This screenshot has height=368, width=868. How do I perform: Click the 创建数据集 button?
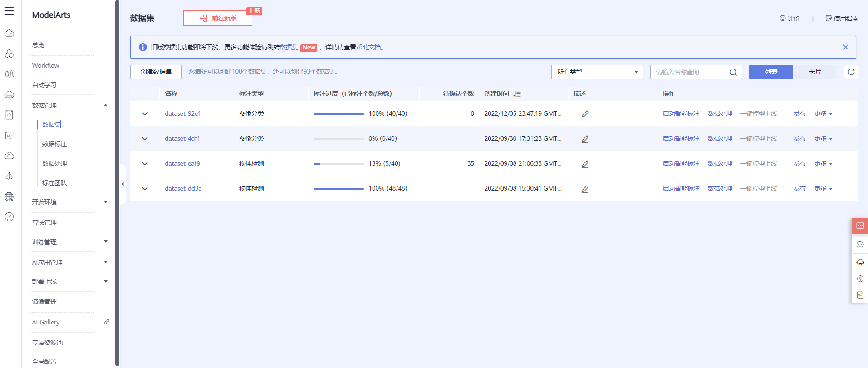tap(156, 72)
